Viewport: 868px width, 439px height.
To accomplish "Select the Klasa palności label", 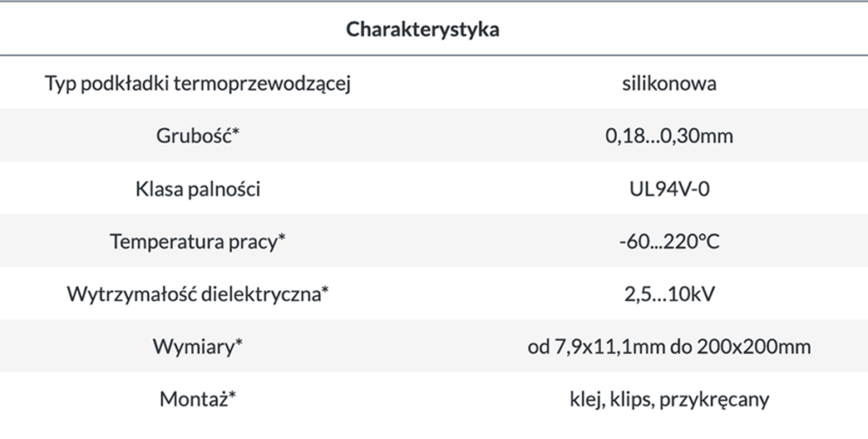I will click(198, 188).
